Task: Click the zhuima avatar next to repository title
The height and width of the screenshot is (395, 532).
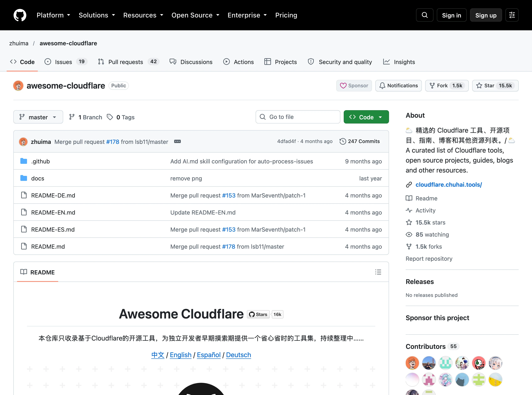Action: coord(18,86)
